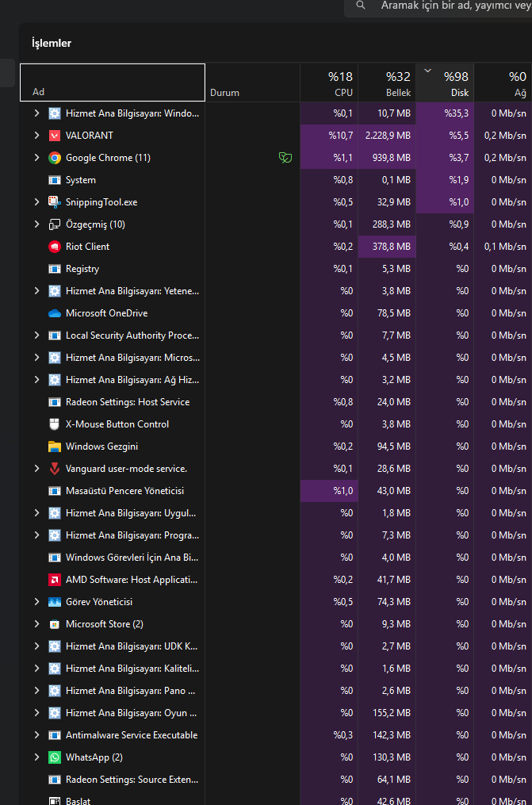Screen dimensions: 532x805
Task: Sort by the Durum column header
Action: point(252,82)
